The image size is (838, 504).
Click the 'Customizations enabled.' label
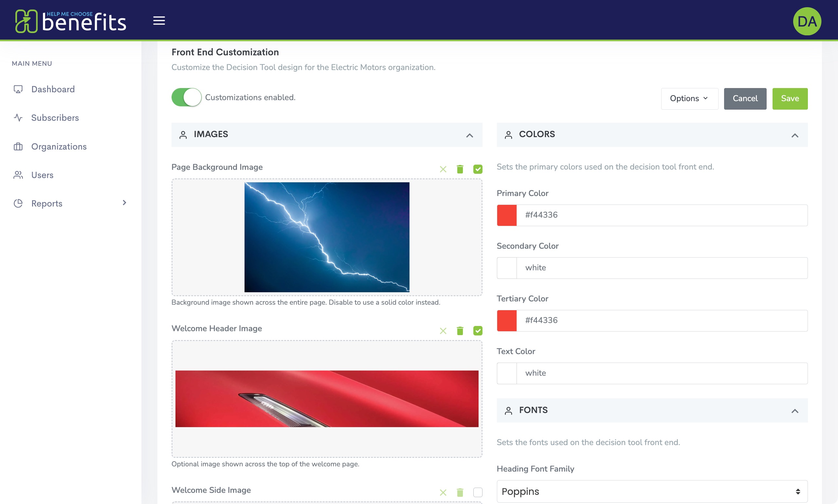pos(250,98)
